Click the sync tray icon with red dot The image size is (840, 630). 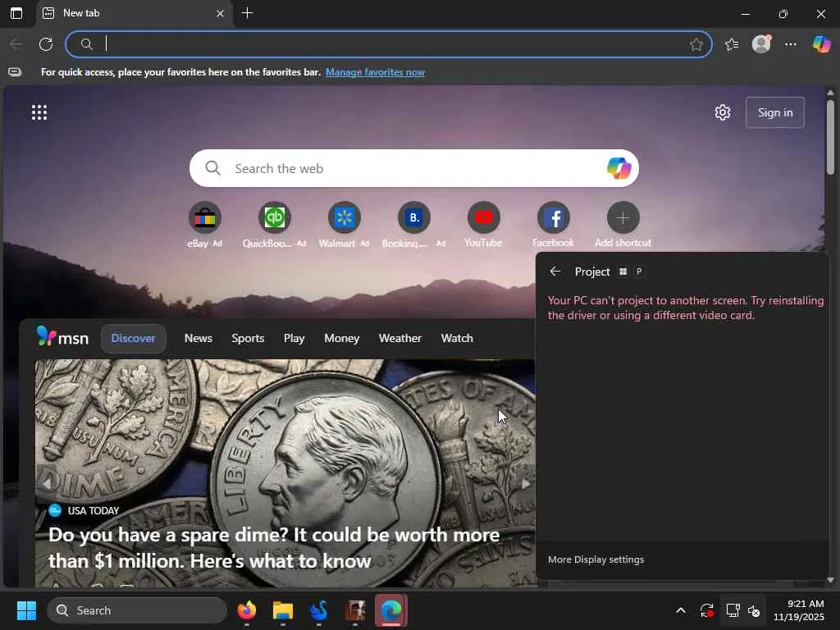point(707,610)
